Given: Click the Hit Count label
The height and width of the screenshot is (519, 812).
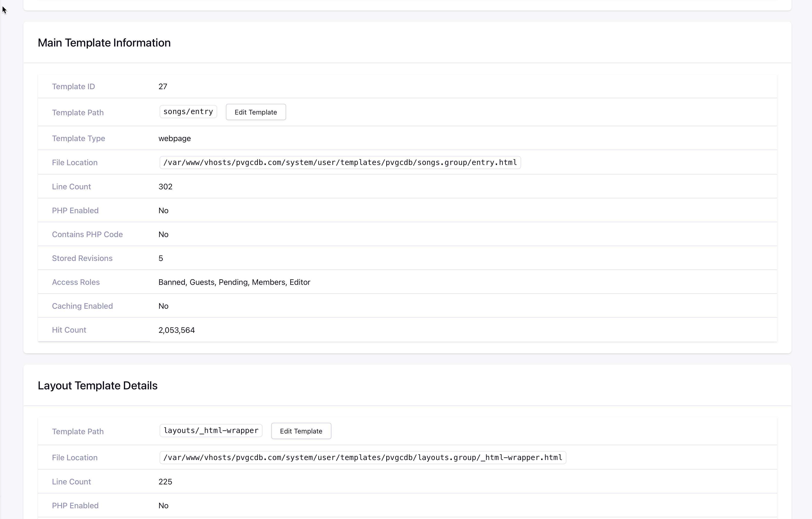Looking at the screenshot, I should pyautogui.click(x=69, y=330).
